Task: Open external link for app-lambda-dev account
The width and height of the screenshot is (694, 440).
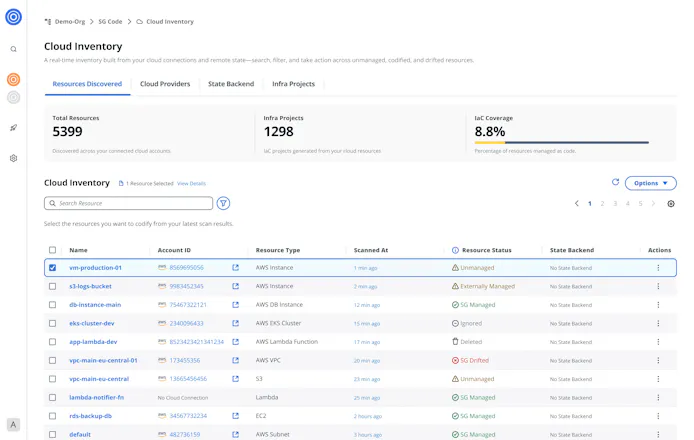Action: [x=235, y=342]
